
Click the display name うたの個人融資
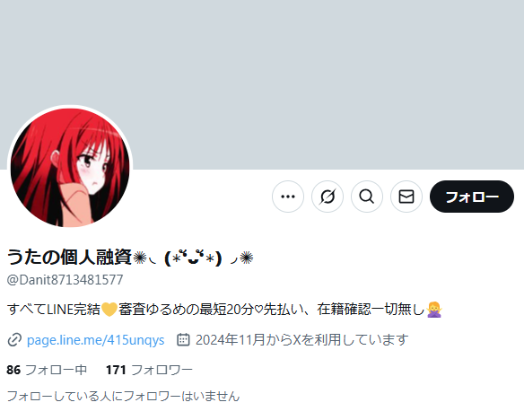[x=69, y=258]
